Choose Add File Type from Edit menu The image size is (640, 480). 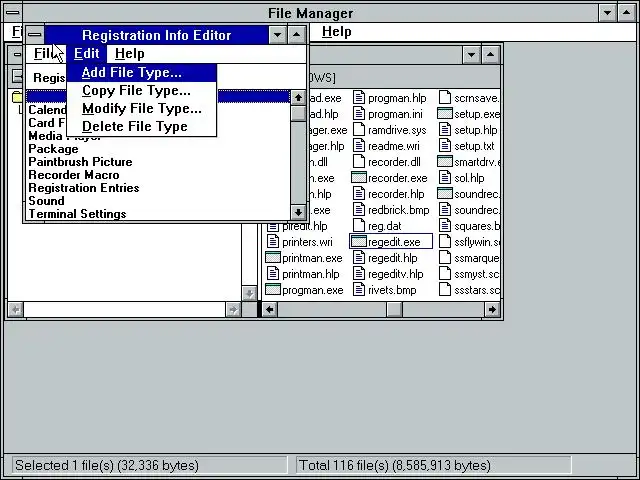click(141, 73)
